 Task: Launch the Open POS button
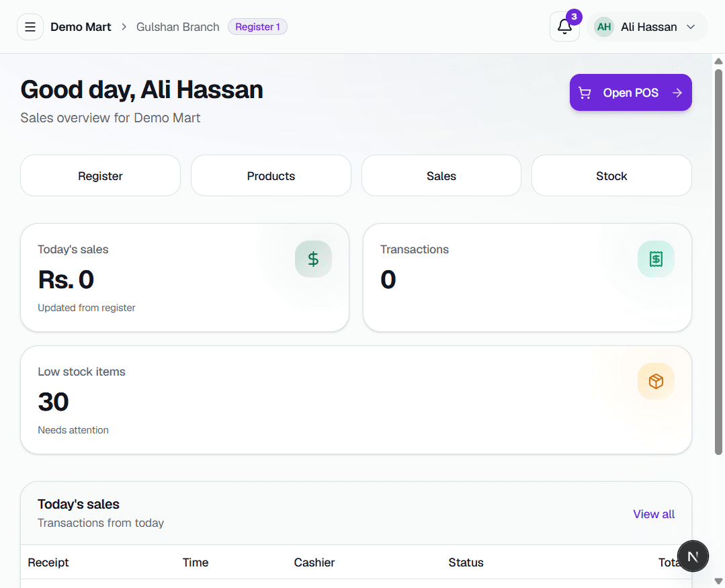[631, 93]
